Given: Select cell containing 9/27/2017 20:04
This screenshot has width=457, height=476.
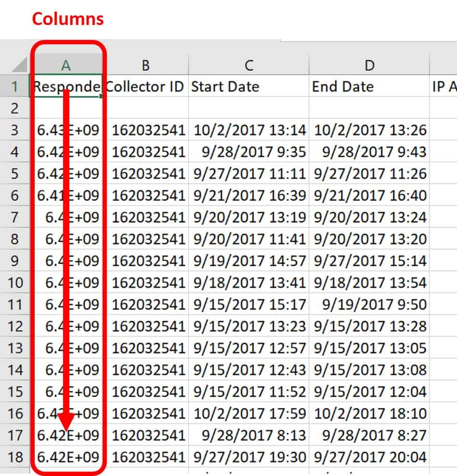Looking at the screenshot, I should pyautogui.click(x=369, y=457).
